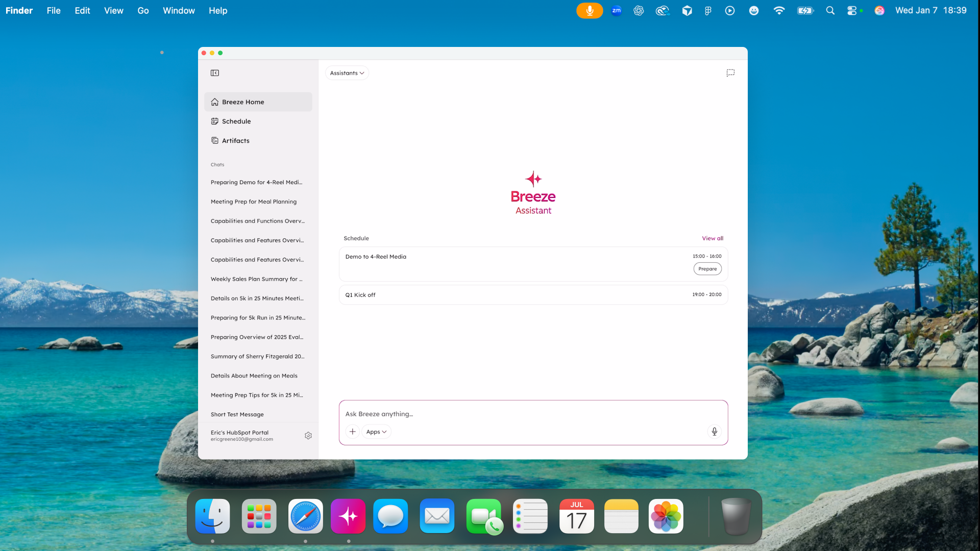Open the Q1 Kick off event
This screenshot has width=980, height=551.
click(533, 295)
